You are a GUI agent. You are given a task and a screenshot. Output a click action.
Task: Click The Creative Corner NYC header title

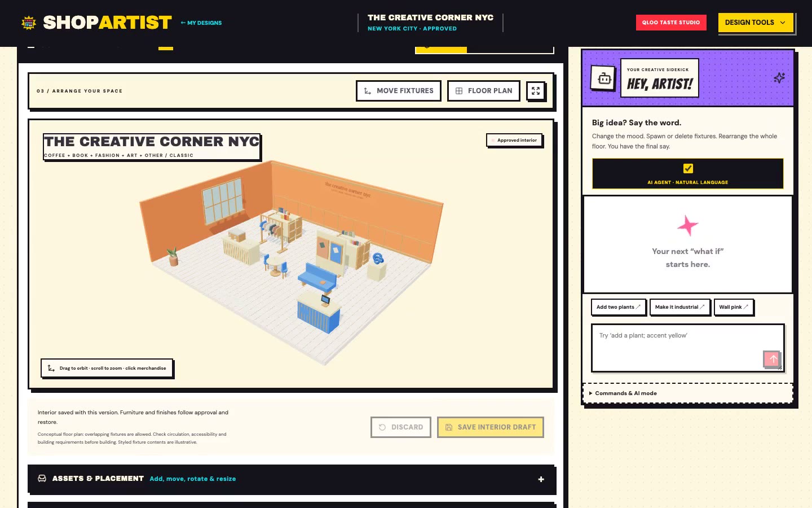click(x=430, y=17)
